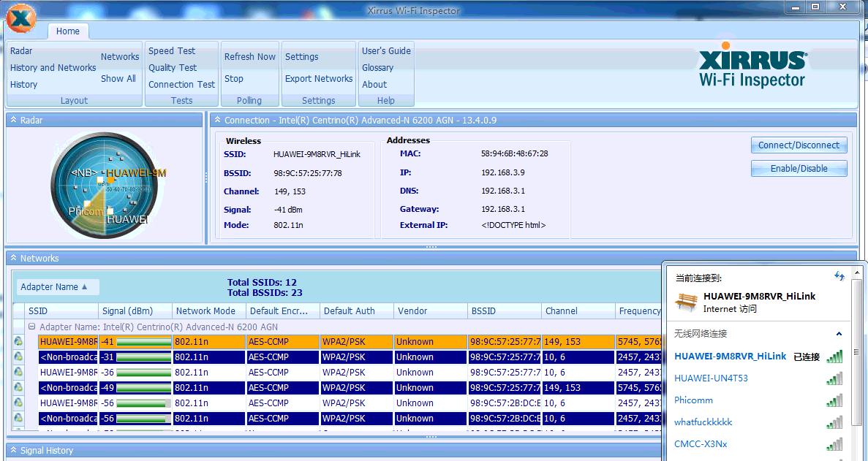Sort by the Frequency column header

(639, 311)
